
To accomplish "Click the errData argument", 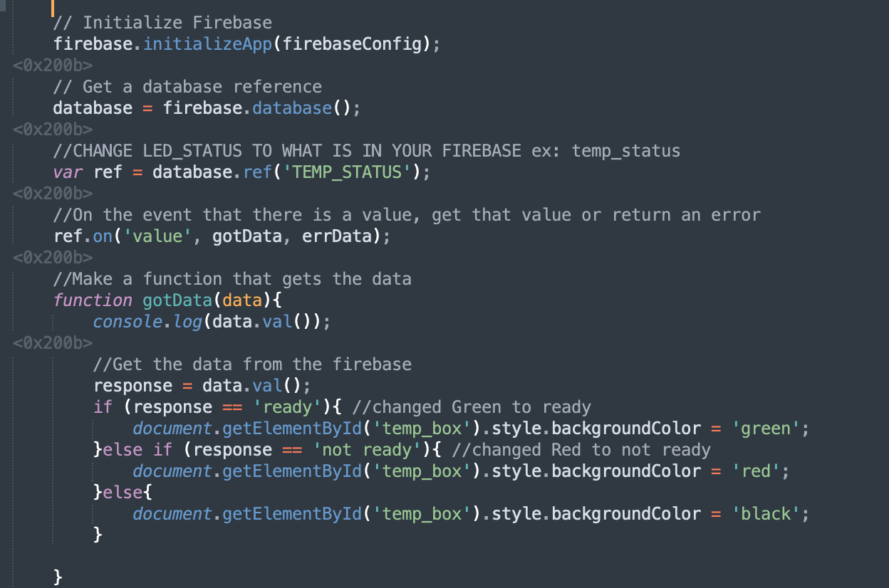I will 337,236.
